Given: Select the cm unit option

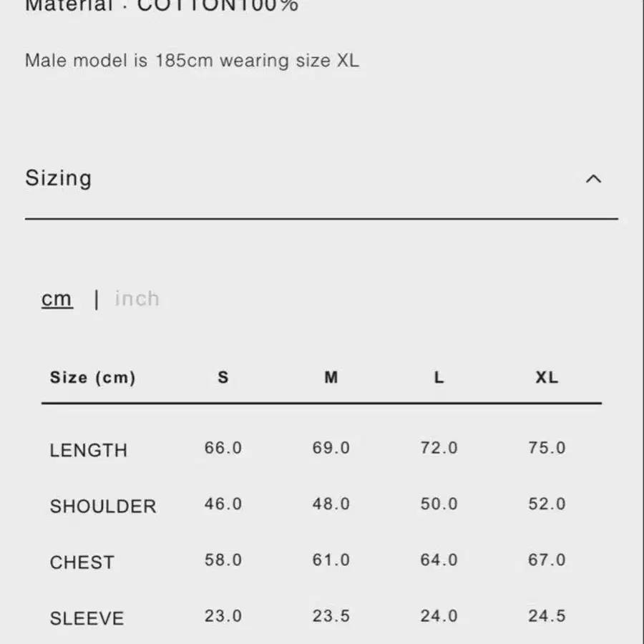Looking at the screenshot, I should (57, 298).
